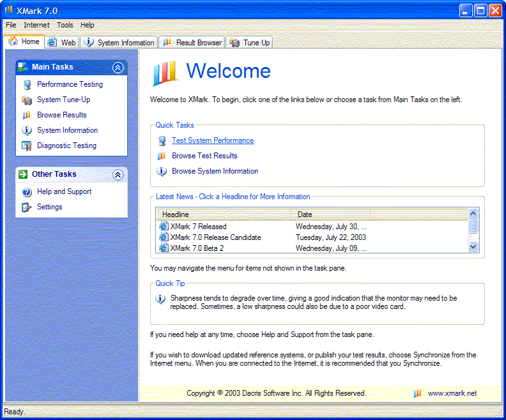Switch to the Web tab
The image size is (506, 420).
pos(62,42)
